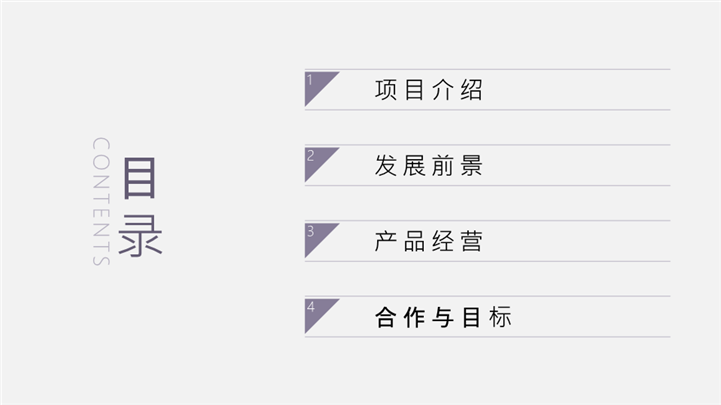This screenshot has height=405, width=721.
Task: Open the bold 合作与目标 entry
Action: click(x=443, y=318)
